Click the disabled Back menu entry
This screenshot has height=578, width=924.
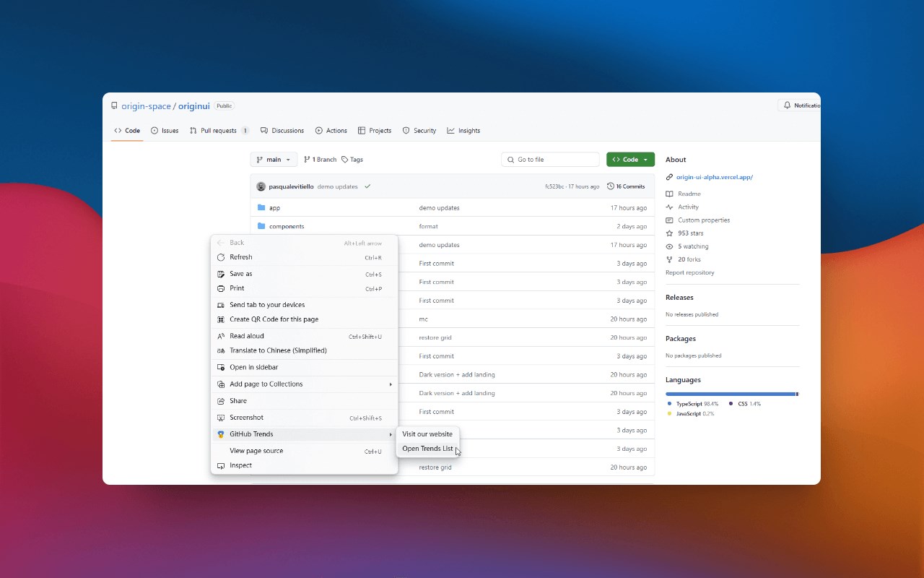(304, 243)
